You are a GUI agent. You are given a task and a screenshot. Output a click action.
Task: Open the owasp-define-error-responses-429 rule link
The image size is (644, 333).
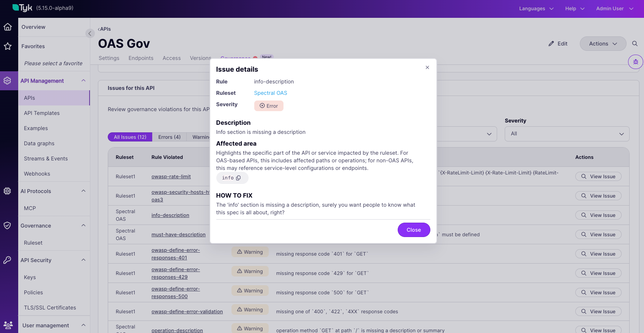[x=176, y=273]
